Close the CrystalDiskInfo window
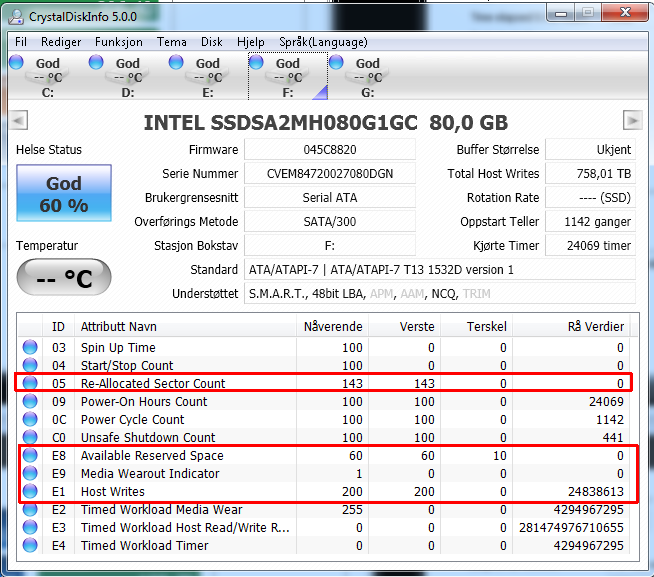 [x=625, y=13]
